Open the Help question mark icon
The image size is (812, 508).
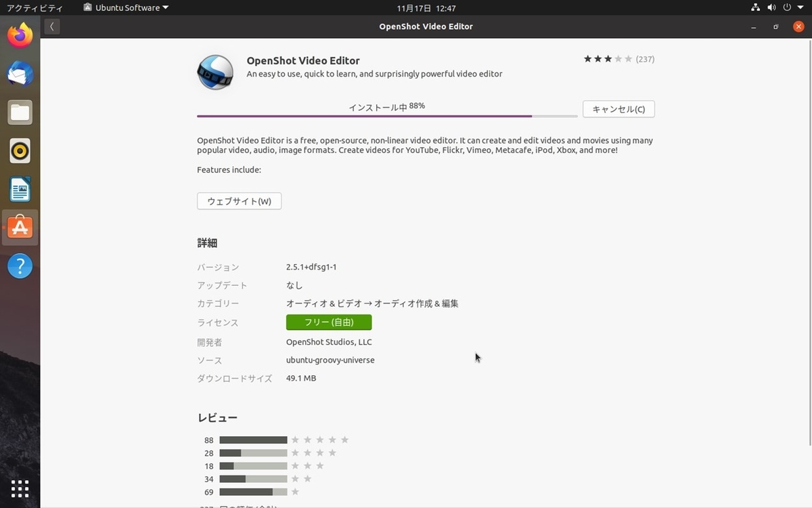pyautogui.click(x=20, y=266)
